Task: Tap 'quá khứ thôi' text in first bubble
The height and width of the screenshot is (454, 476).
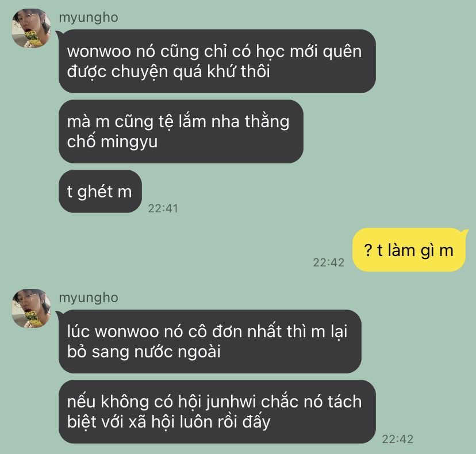Action: point(221,72)
